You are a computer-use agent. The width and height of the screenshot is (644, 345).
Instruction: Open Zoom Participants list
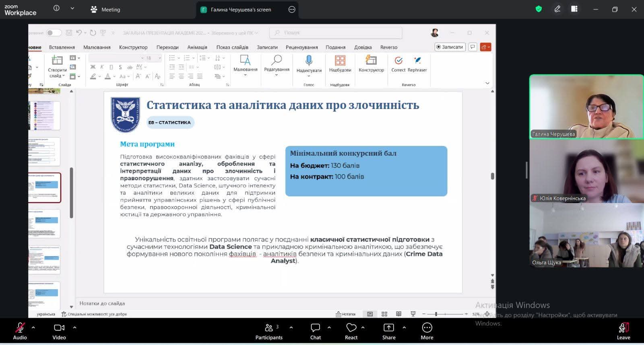[268, 331]
